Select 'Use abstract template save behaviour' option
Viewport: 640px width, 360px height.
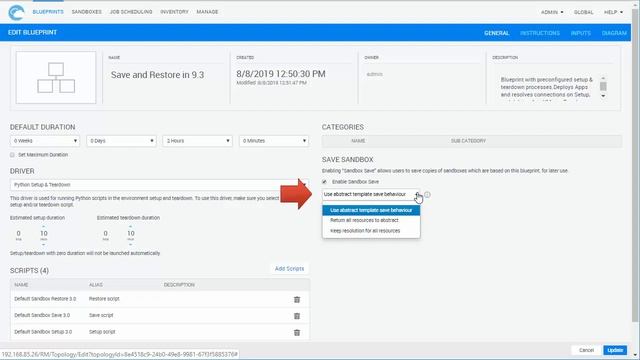(x=371, y=210)
